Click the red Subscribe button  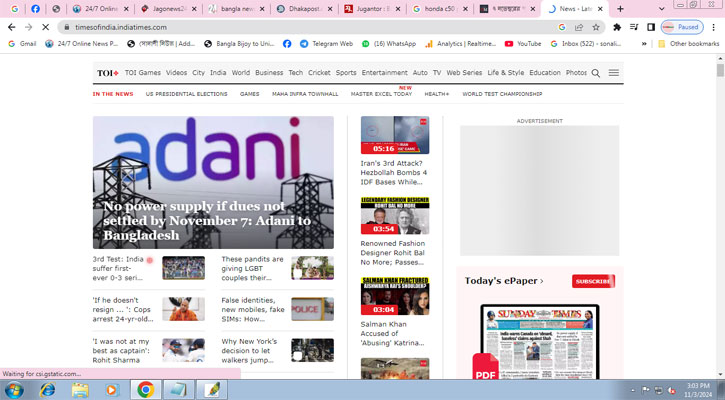click(593, 281)
